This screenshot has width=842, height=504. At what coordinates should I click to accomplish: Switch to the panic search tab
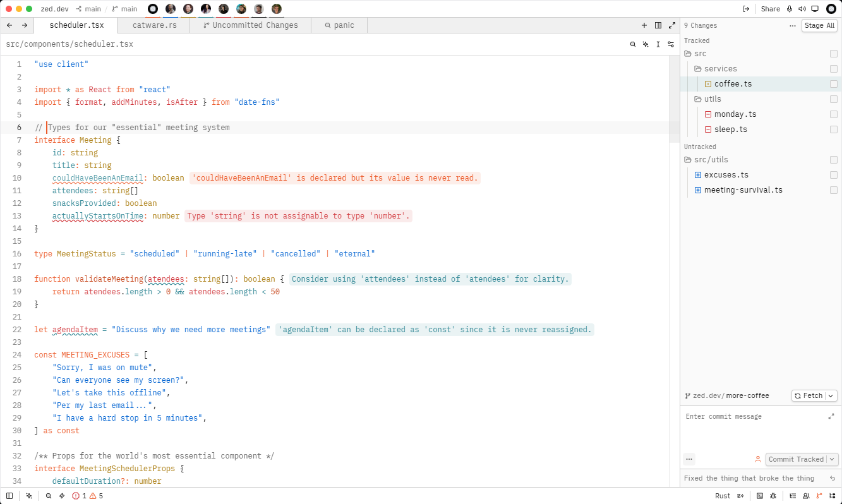pos(339,25)
